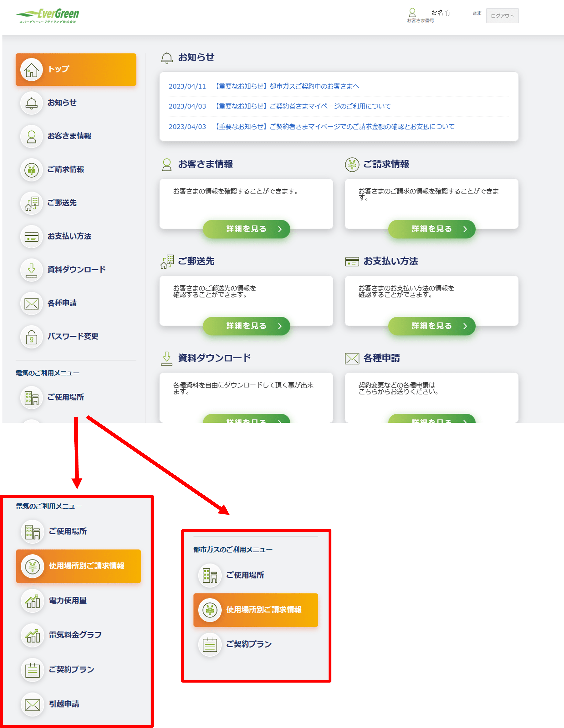This screenshot has width=564, height=728.
Task: Click the card icon beside sidebar お支払い方法
Action: tap(31, 237)
